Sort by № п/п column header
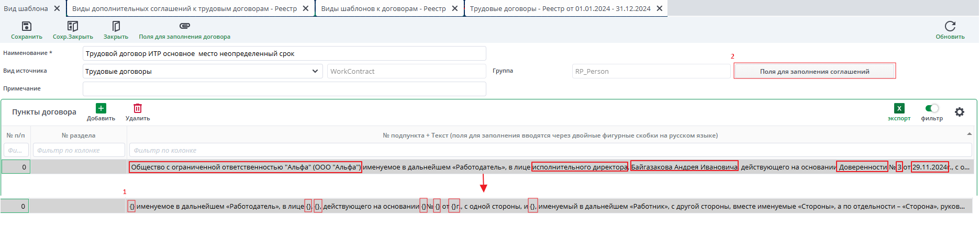The height and width of the screenshot is (227, 980). click(16, 135)
